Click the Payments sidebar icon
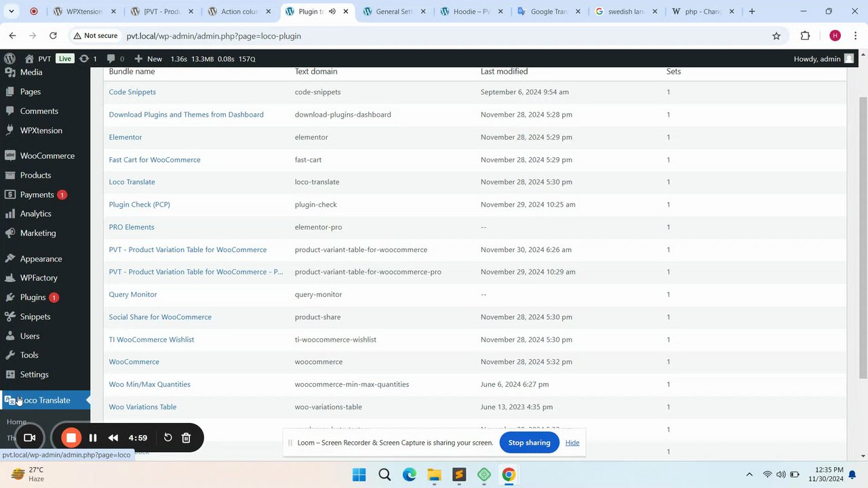 click(x=10, y=195)
